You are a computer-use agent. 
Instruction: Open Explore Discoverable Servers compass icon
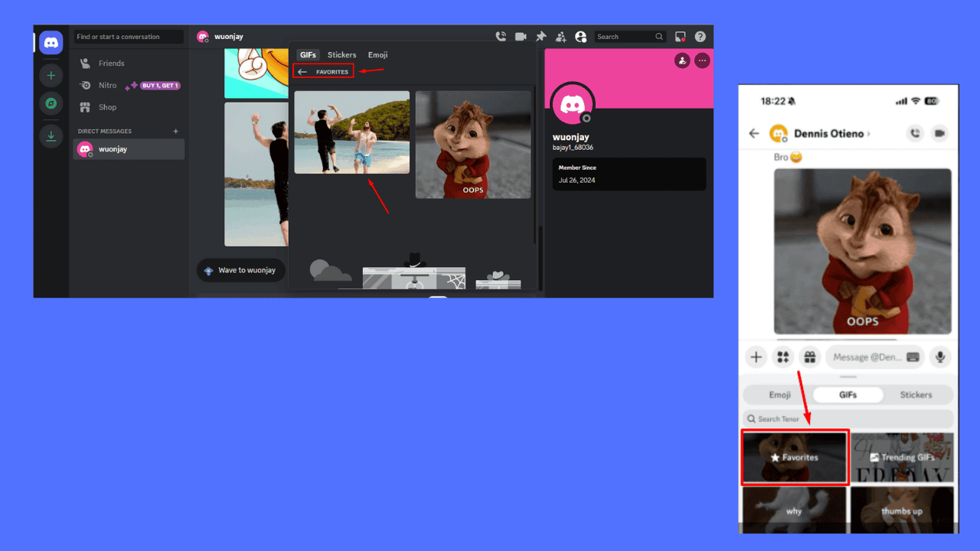51,104
